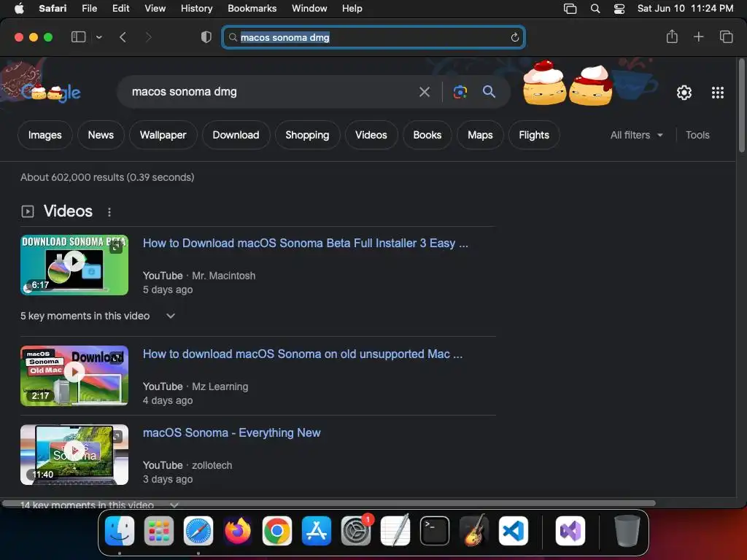Open Stage Manager menu bar icon

click(x=570, y=8)
